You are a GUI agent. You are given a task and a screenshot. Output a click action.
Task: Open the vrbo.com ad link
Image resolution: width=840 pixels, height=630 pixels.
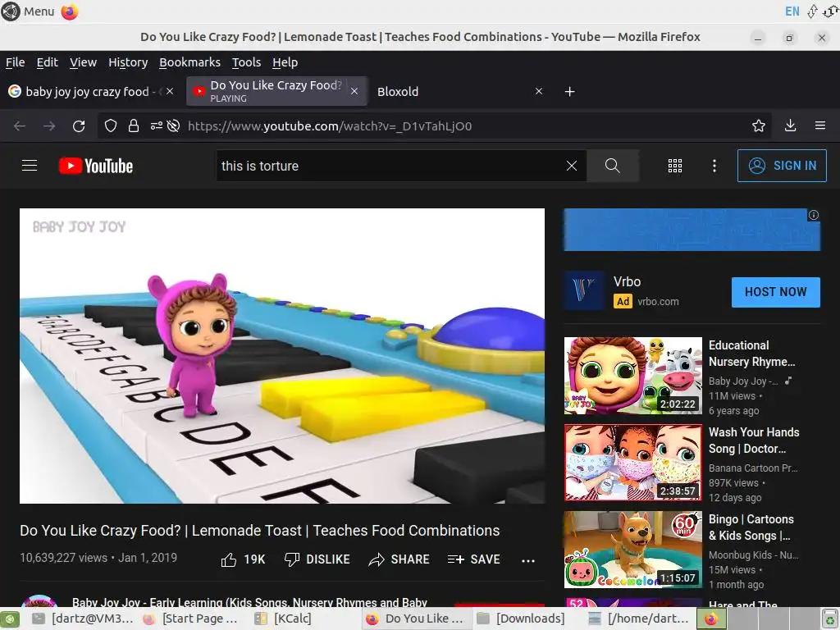pyautogui.click(x=658, y=302)
